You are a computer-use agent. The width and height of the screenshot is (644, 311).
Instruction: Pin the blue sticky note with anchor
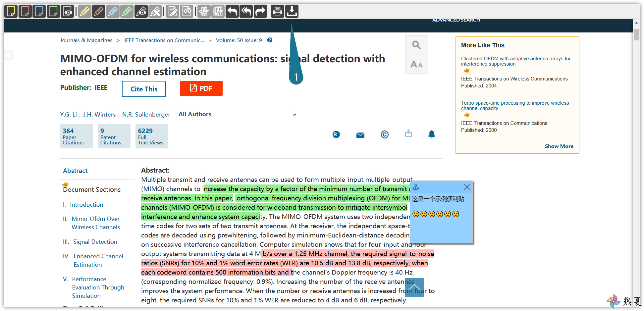pyautogui.click(x=416, y=187)
